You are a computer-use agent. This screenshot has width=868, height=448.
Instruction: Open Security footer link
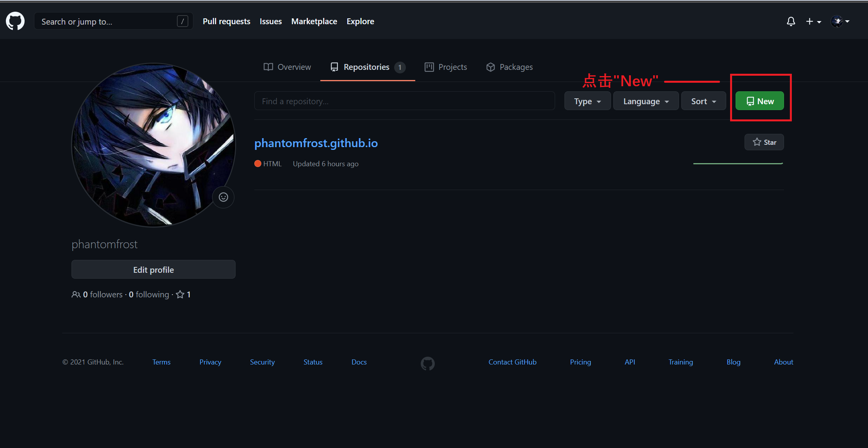[x=262, y=362]
